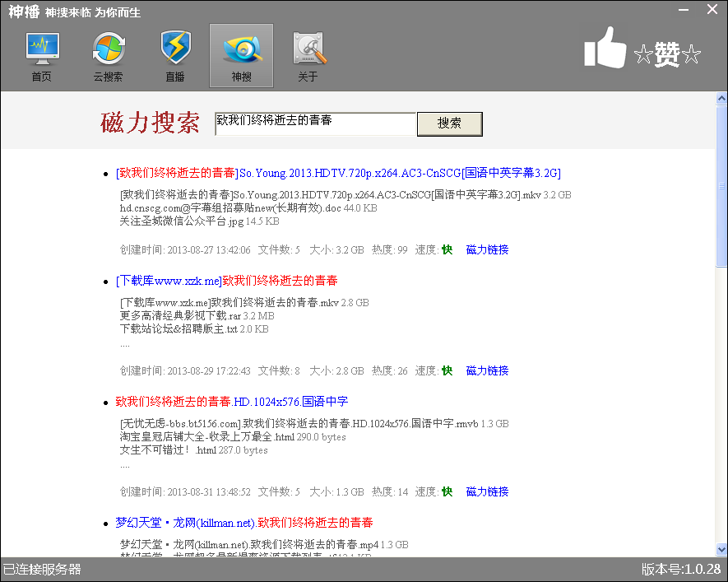Minimize the 神播 window
Image resolution: width=728 pixels, height=582 pixels.
point(683,9)
